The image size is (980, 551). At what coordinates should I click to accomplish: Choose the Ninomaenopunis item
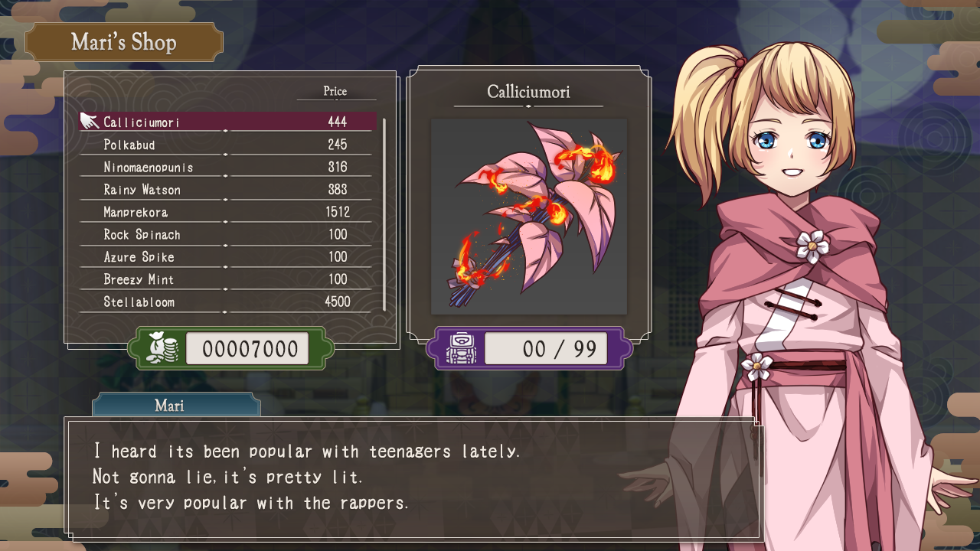(228, 167)
